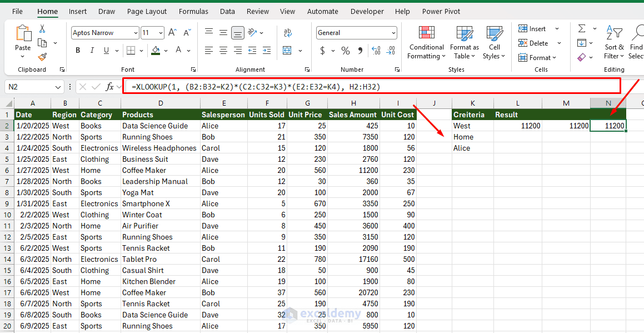The width and height of the screenshot is (644, 333).
Task: Click the Paste clipboard icon
Action: pyautogui.click(x=23, y=34)
